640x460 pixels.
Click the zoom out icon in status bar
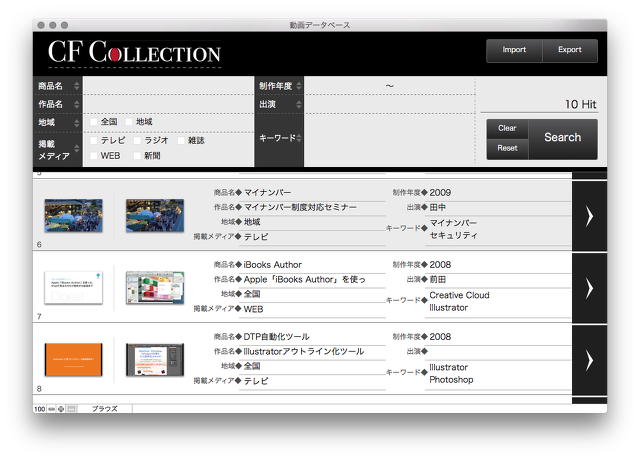click(51, 409)
